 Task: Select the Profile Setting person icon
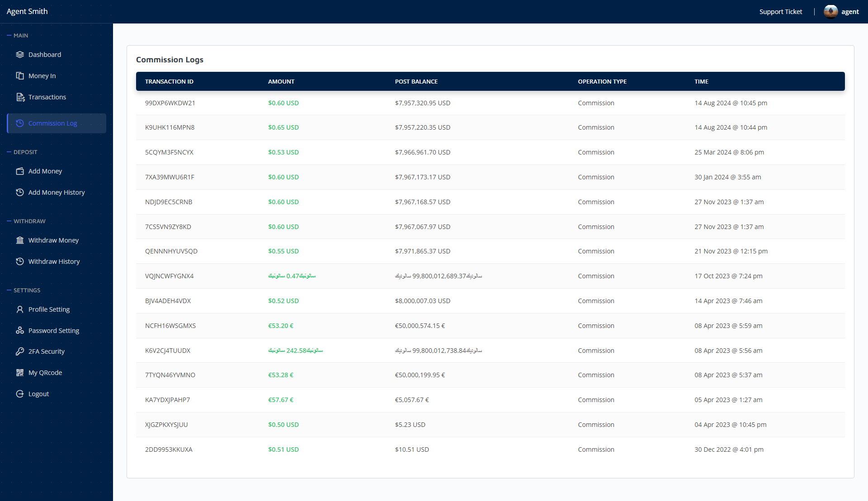tap(20, 309)
